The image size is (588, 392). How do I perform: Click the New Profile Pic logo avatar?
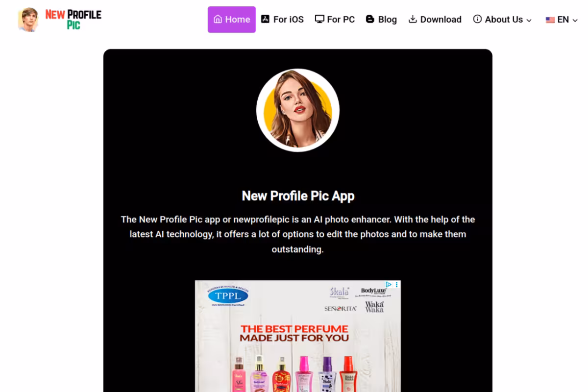28,20
